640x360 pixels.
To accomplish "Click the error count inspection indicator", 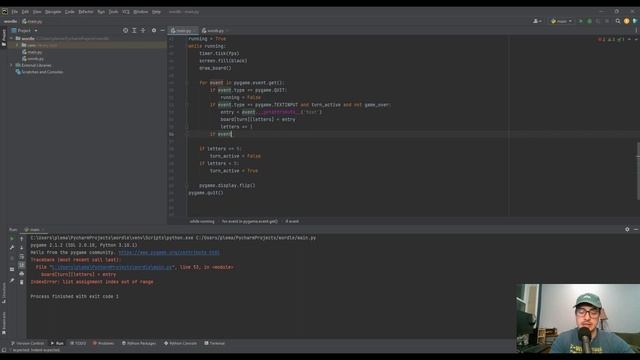I will tap(601, 40).
